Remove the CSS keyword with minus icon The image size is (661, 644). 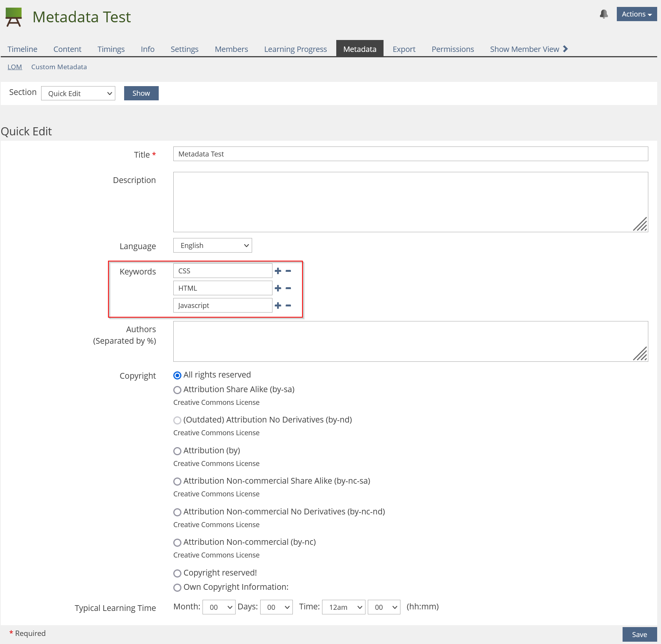click(288, 271)
